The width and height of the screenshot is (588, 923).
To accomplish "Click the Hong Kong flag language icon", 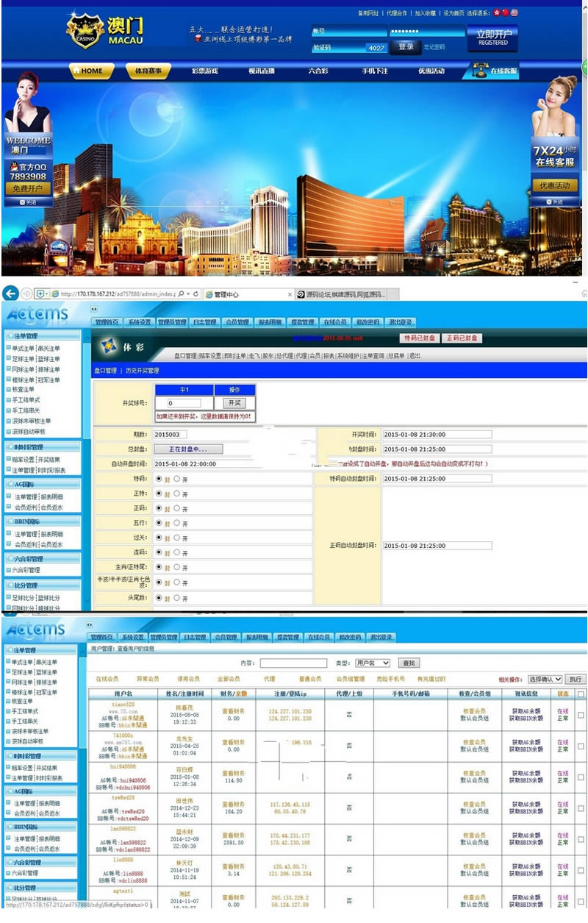I will tap(496, 13).
